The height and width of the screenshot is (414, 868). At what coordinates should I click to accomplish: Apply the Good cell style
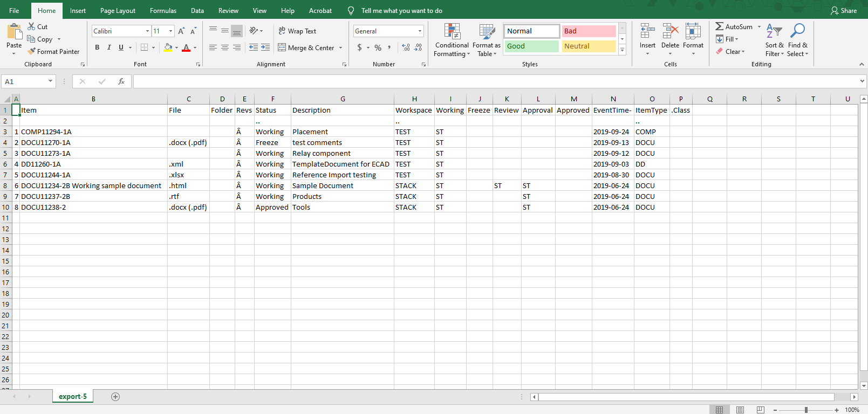pos(531,46)
